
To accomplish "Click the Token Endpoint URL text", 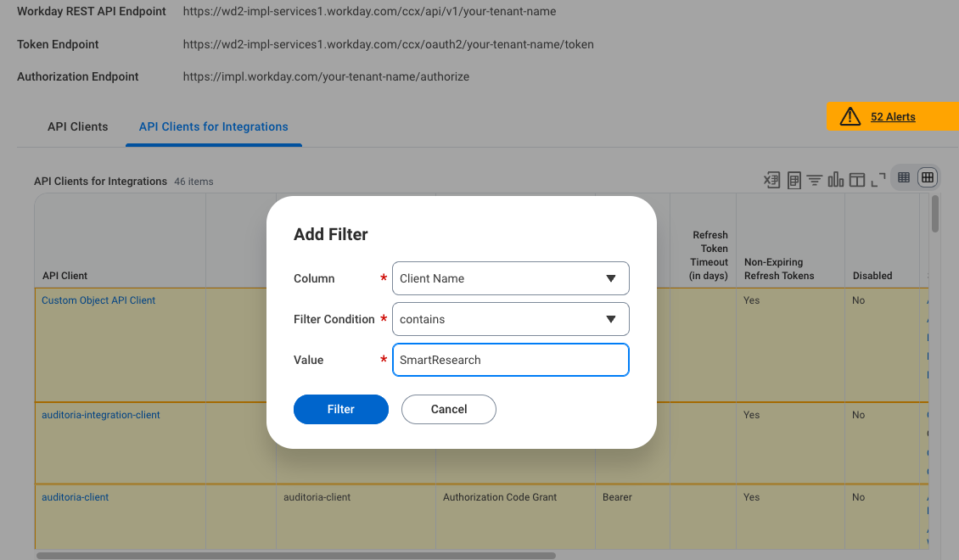I will (389, 44).
